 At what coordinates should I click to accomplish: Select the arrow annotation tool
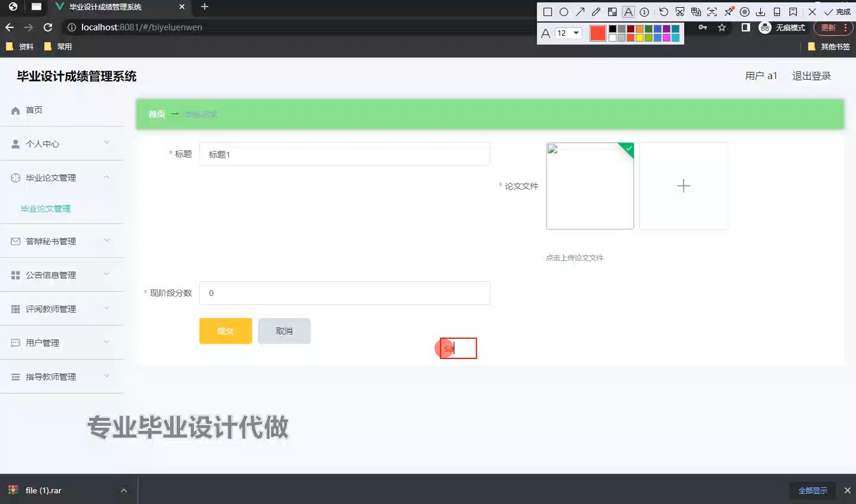[580, 12]
